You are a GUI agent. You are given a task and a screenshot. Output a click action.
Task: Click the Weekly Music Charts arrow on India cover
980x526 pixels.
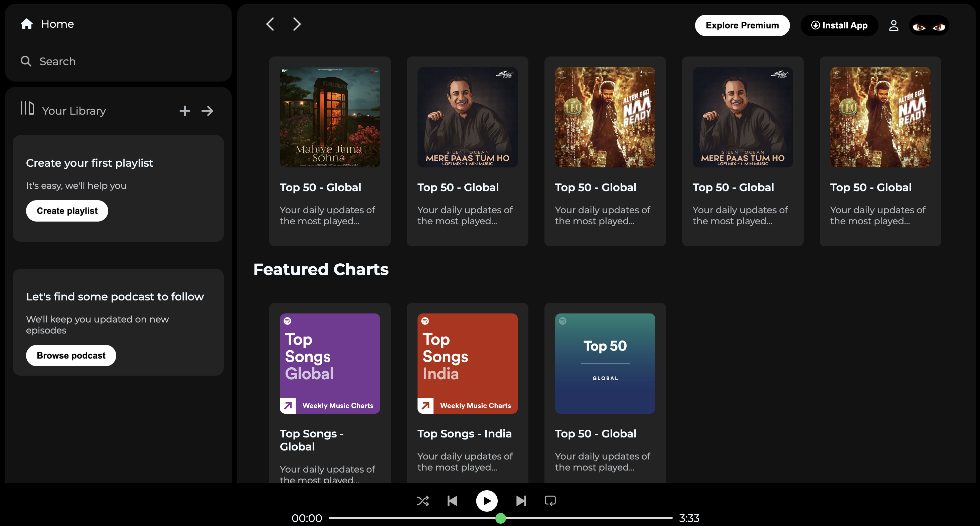[x=426, y=406]
